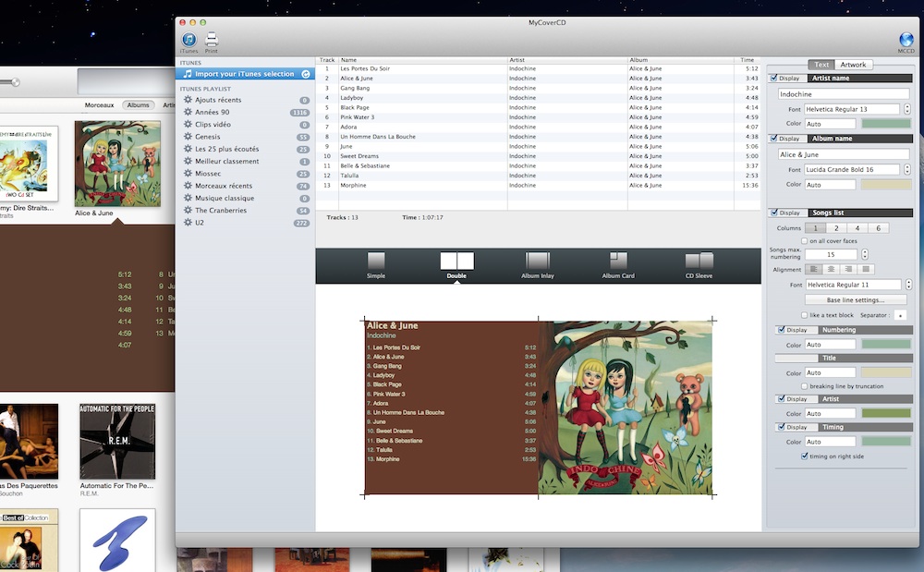The image size is (924, 572).
Task: Enable breaking line by truncation
Action: coord(805,386)
